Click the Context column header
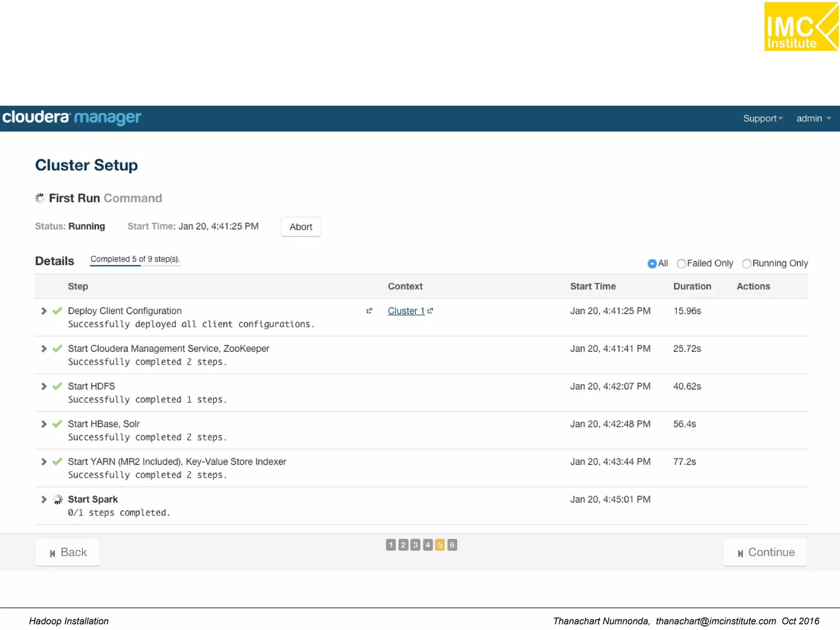The image size is (840, 630). (x=405, y=286)
